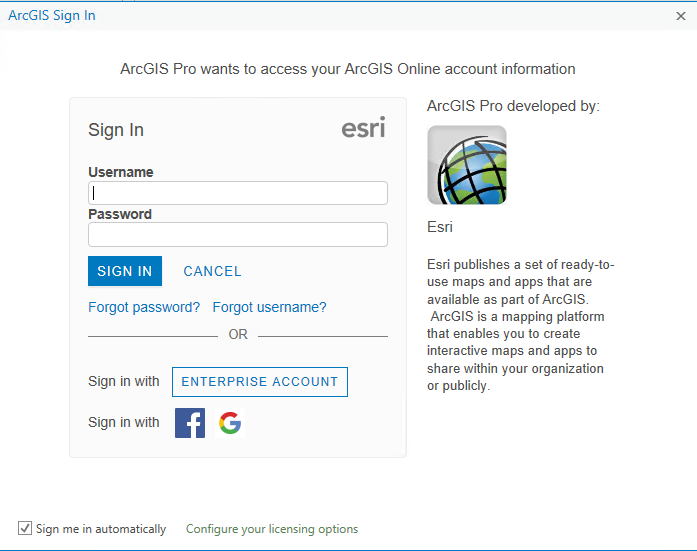Click the 'Sign In' heading text
The image size is (697, 551).
click(116, 130)
